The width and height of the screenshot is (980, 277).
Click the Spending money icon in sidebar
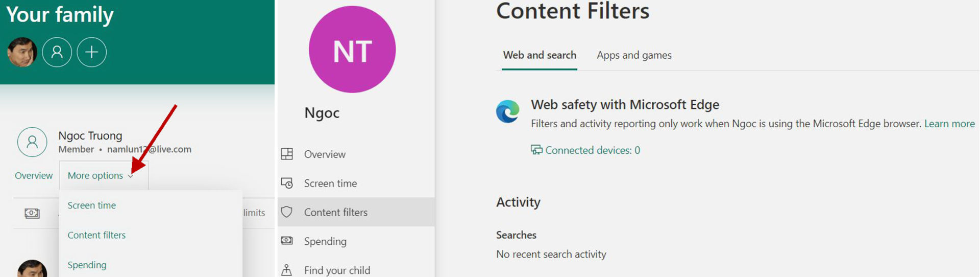287,241
